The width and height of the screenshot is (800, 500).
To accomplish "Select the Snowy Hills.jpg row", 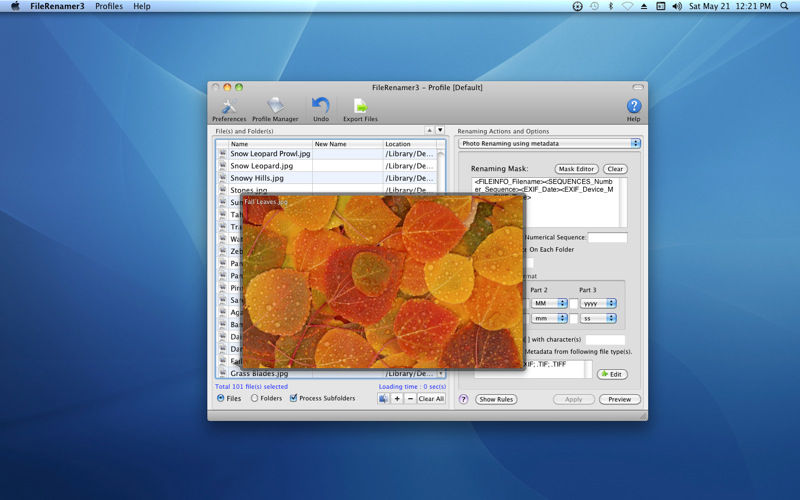I will [327, 178].
